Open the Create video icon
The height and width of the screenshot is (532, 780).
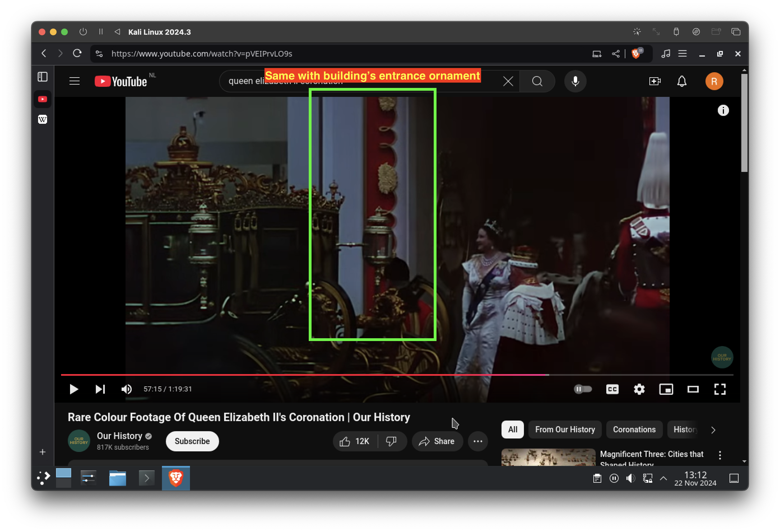pyautogui.click(x=655, y=81)
